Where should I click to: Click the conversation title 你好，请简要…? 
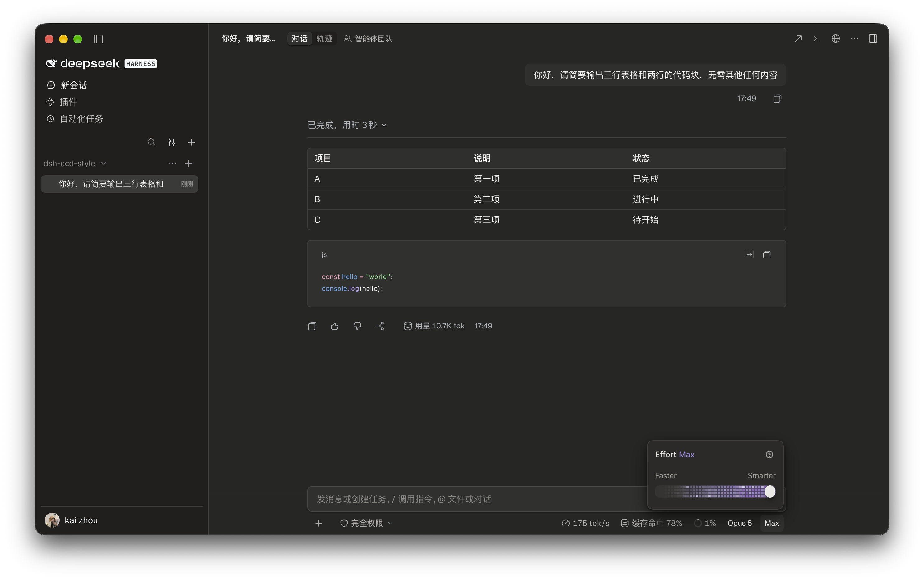(x=248, y=39)
